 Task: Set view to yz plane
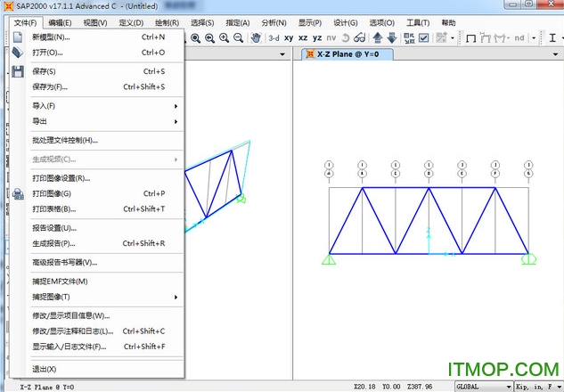(317, 38)
